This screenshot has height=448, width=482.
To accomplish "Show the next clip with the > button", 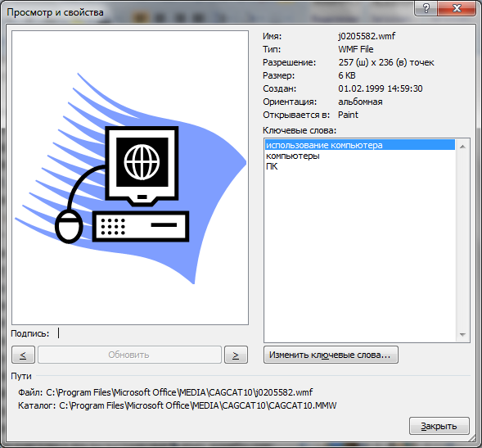I will 236,355.
